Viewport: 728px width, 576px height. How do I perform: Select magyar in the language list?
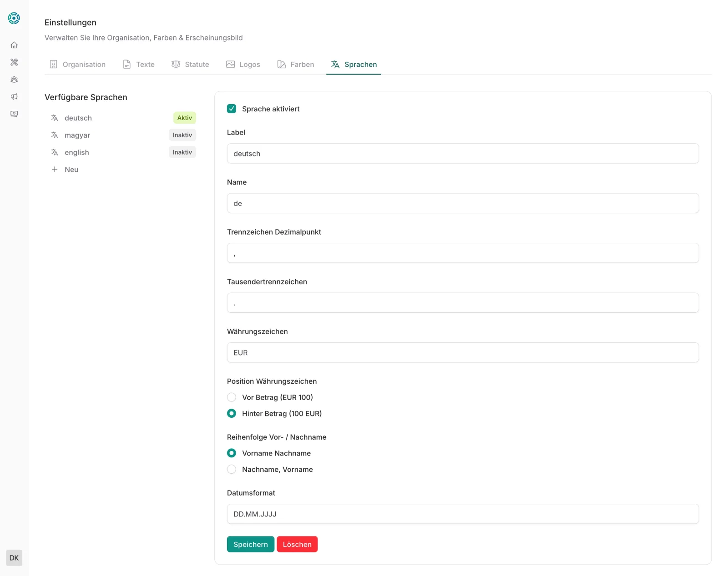point(123,135)
